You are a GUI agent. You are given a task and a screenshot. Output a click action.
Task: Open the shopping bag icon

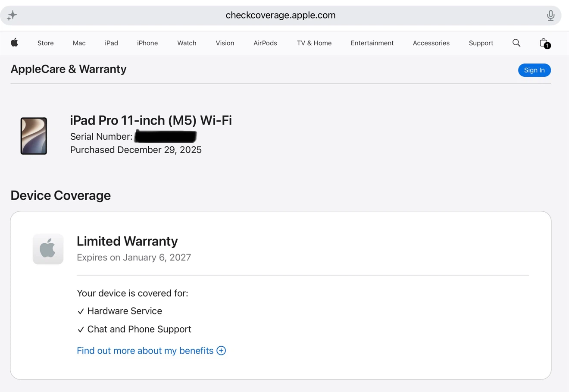[544, 43]
